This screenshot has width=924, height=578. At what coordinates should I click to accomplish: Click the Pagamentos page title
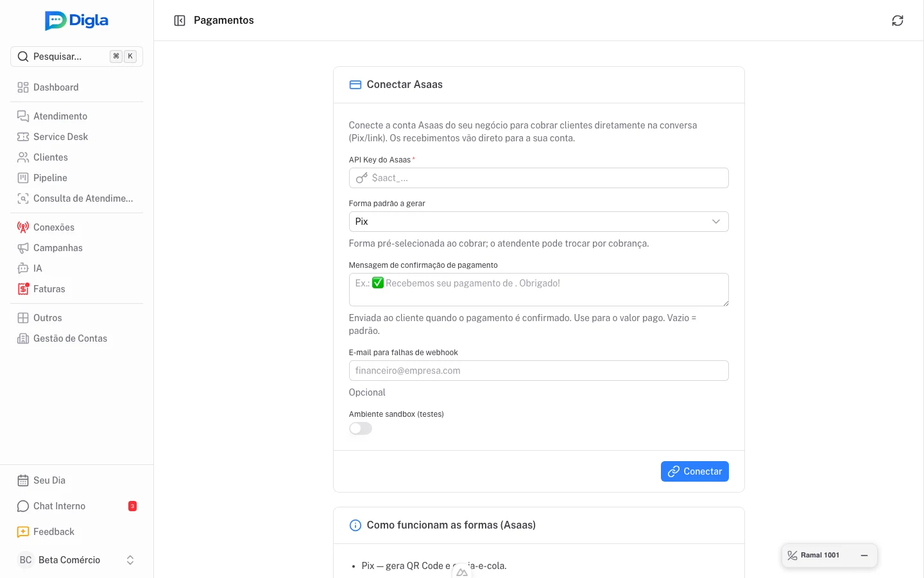pos(224,21)
